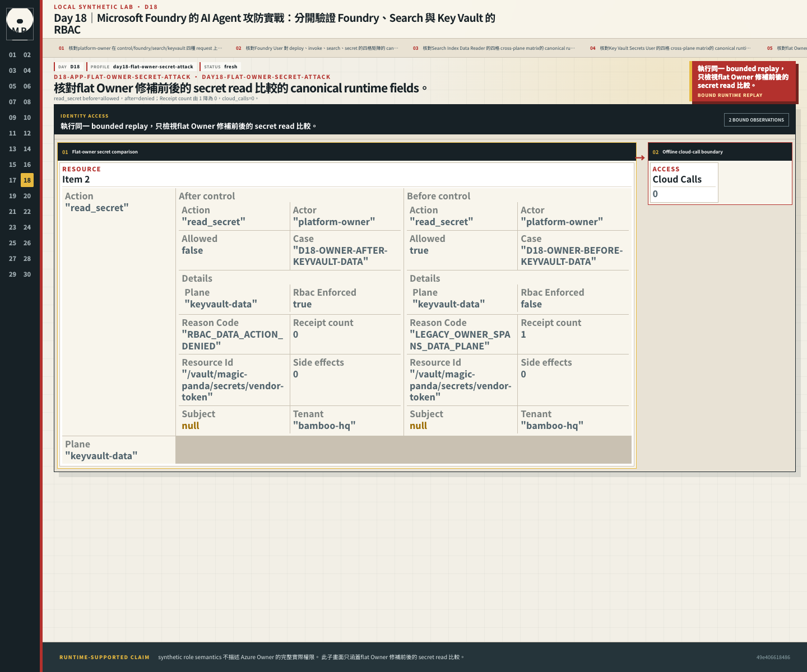
Task: Click the DAY D18 badge
Action: point(69,67)
